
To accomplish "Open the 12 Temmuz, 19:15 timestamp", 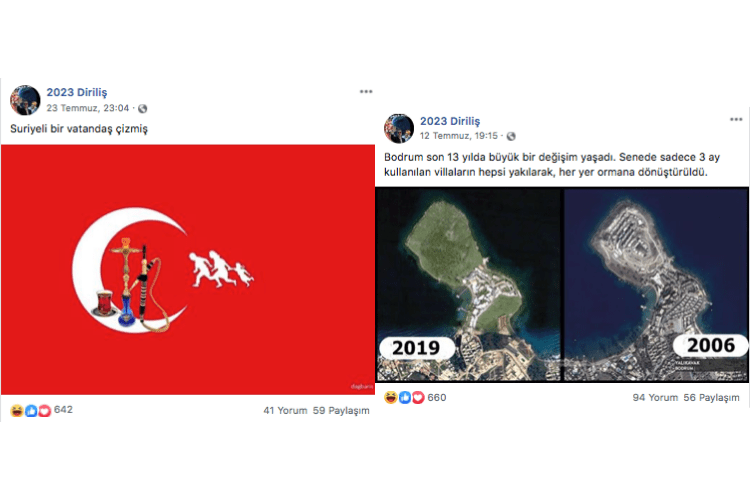I will click(459, 136).
